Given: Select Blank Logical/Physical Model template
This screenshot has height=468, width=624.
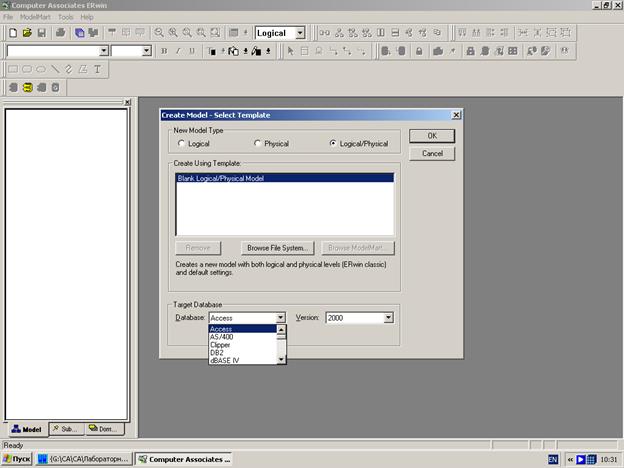Looking at the screenshot, I should click(285, 178).
